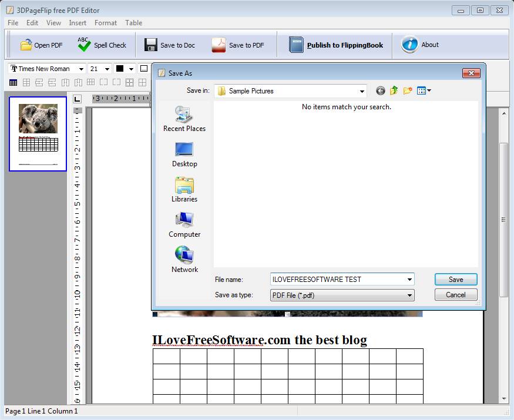Screen dimensions: 514x420
Task: Click the Insert Table icon with dark blue grid
Action: [x=13, y=83]
